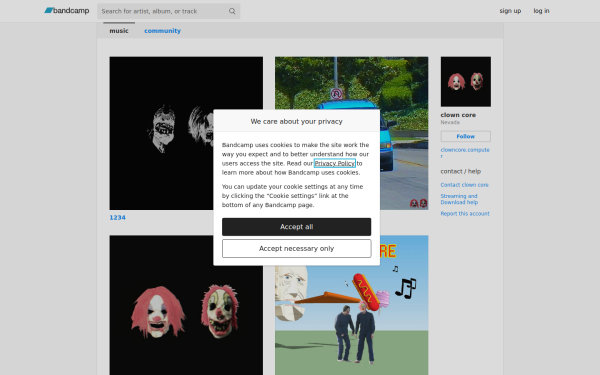Viewport: 600px width, 375px height.
Task: Click the Bandcamp logo
Action: 67,11
